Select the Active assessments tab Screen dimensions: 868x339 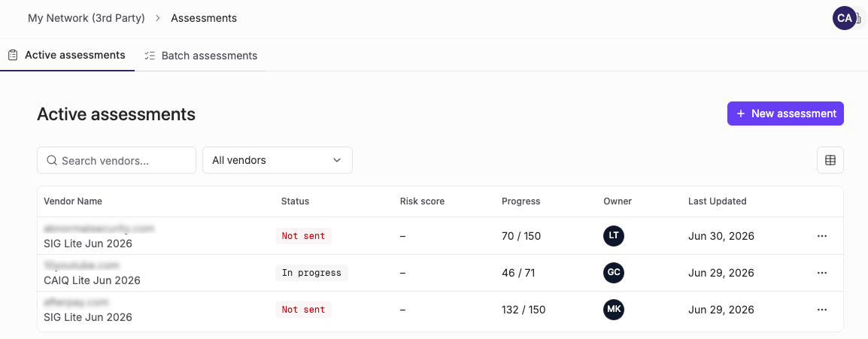coord(67,56)
